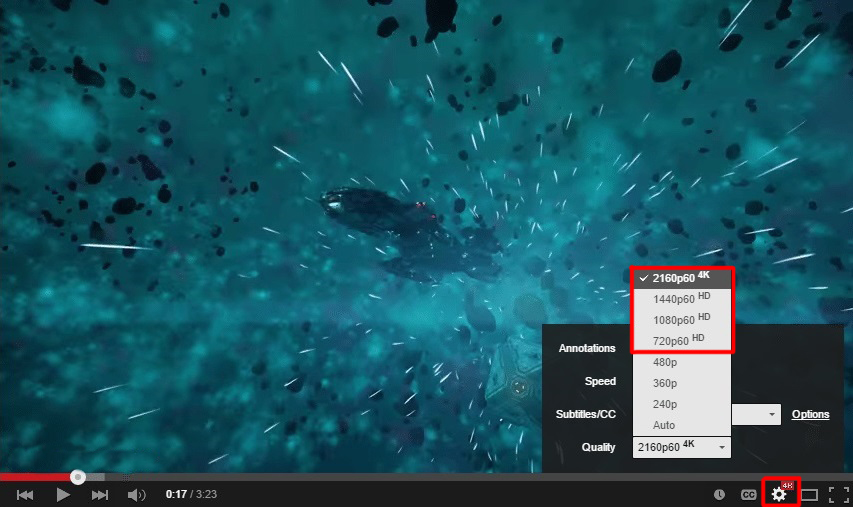
Task: Switch quality to 360p
Action: tap(682, 383)
